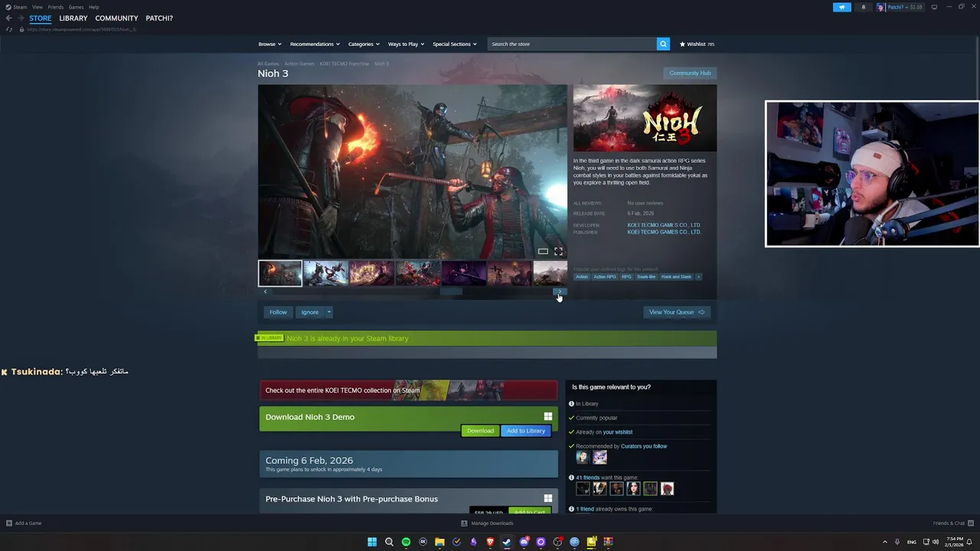The width and height of the screenshot is (980, 551).
Task: Open the Patchi? account balance dropdown
Action: (x=904, y=7)
